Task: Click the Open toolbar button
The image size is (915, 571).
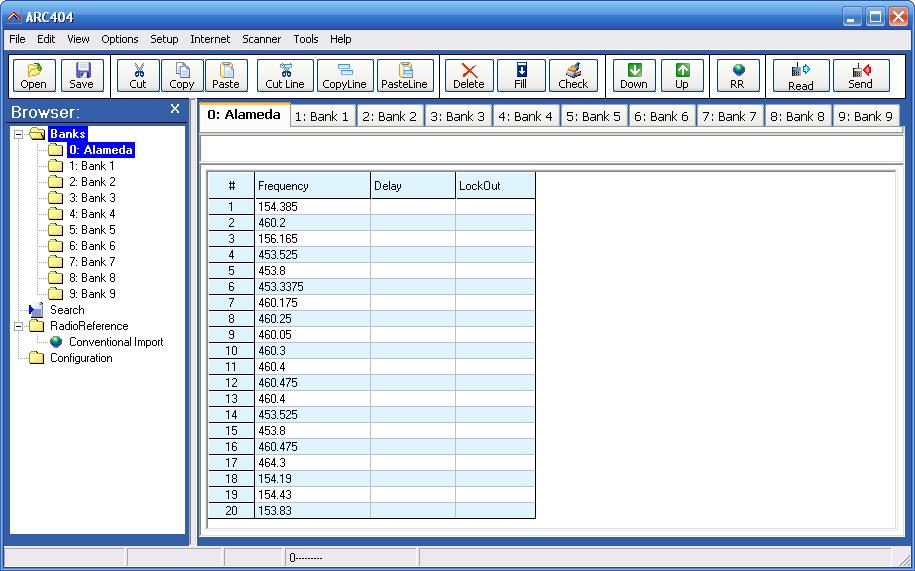Action: tap(34, 76)
